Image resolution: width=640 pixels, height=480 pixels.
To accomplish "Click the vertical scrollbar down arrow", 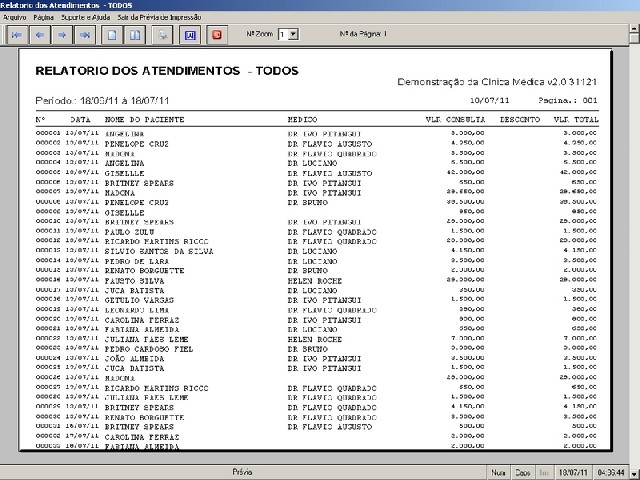I will pos(635,473).
